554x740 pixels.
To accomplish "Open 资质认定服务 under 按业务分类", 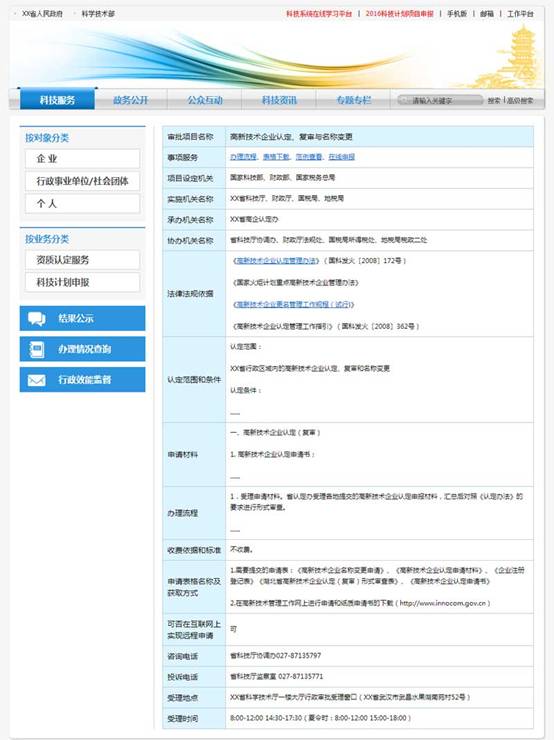I will (x=83, y=260).
